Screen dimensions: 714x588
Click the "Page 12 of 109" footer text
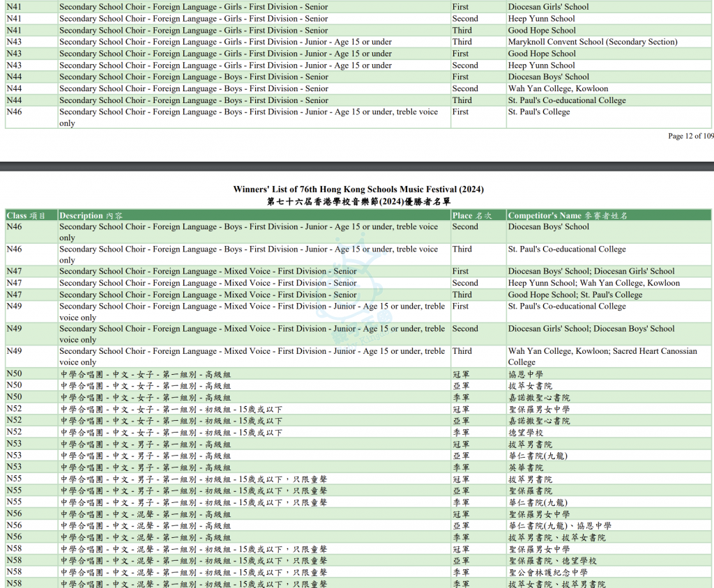691,136
